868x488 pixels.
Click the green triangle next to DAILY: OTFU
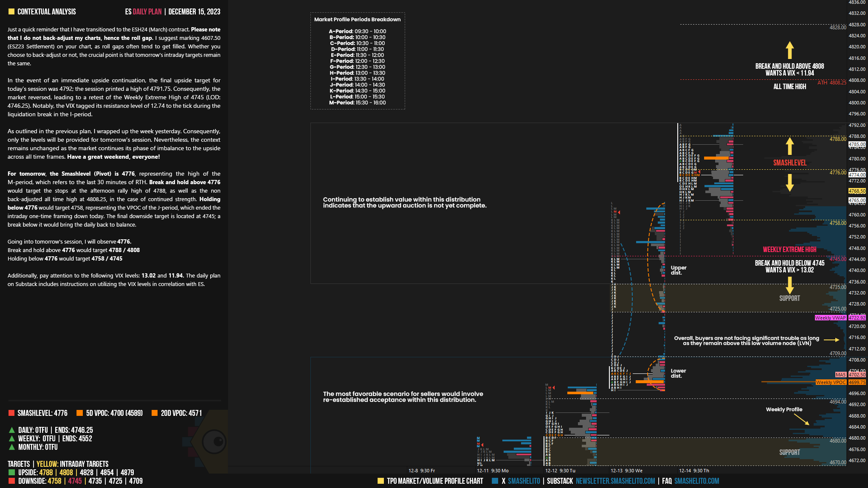11,430
